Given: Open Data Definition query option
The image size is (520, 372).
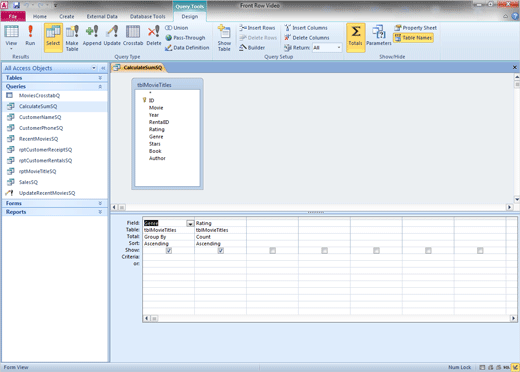Looking at the screenshot, I should 187,48.
